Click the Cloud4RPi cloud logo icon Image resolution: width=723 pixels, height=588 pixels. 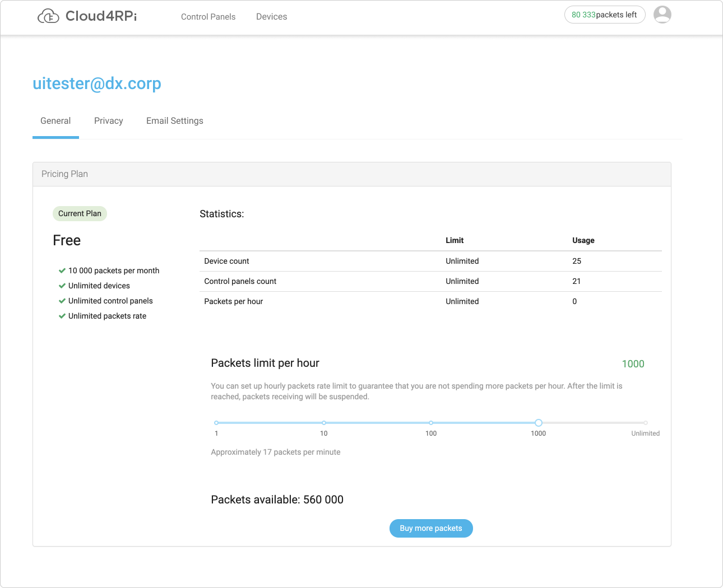click(48, 16)
